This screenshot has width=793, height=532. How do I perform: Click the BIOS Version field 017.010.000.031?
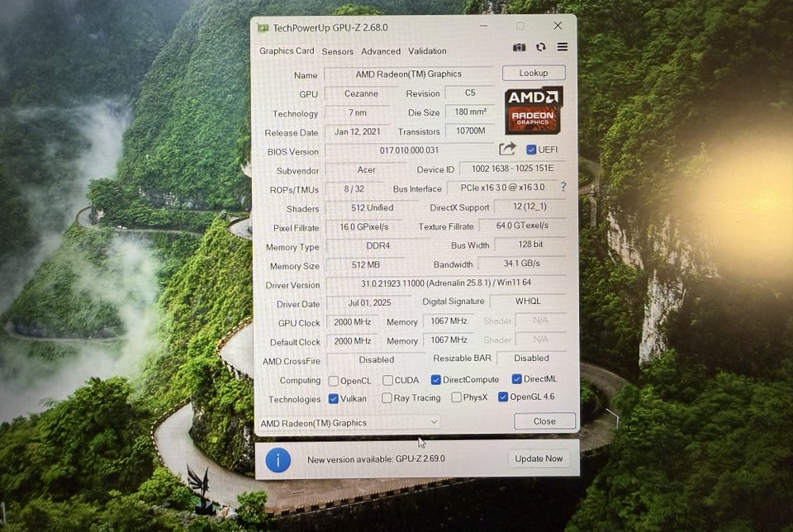tap(409, 150)
